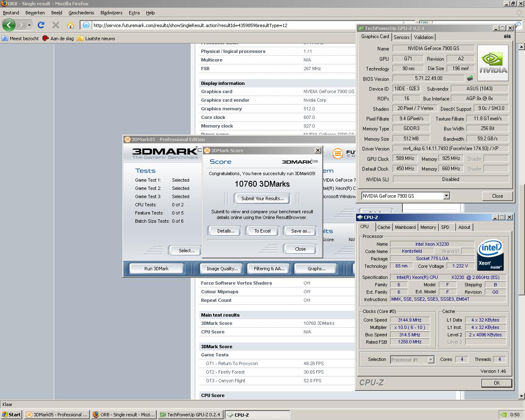Click scrollbar down arrow in Firefox

click(521, 396)
